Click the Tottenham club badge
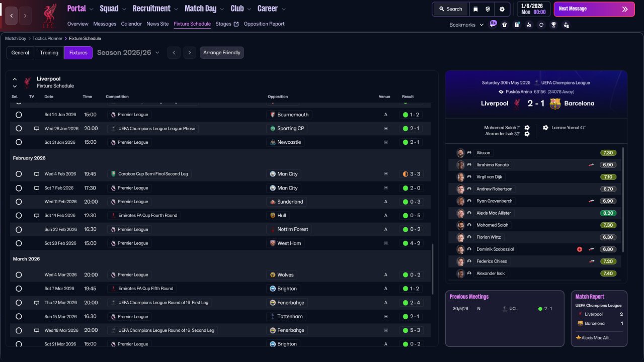 coord(273,317)
